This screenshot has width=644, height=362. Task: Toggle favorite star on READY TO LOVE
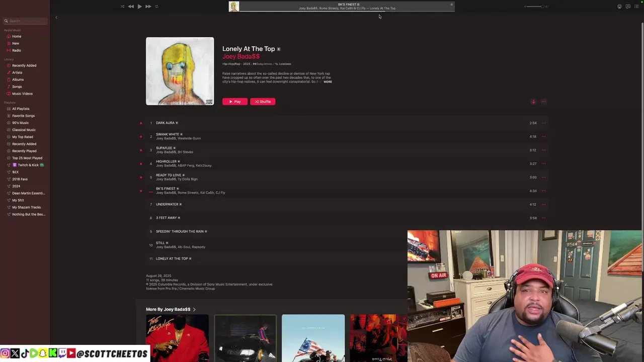pos(141,177)
